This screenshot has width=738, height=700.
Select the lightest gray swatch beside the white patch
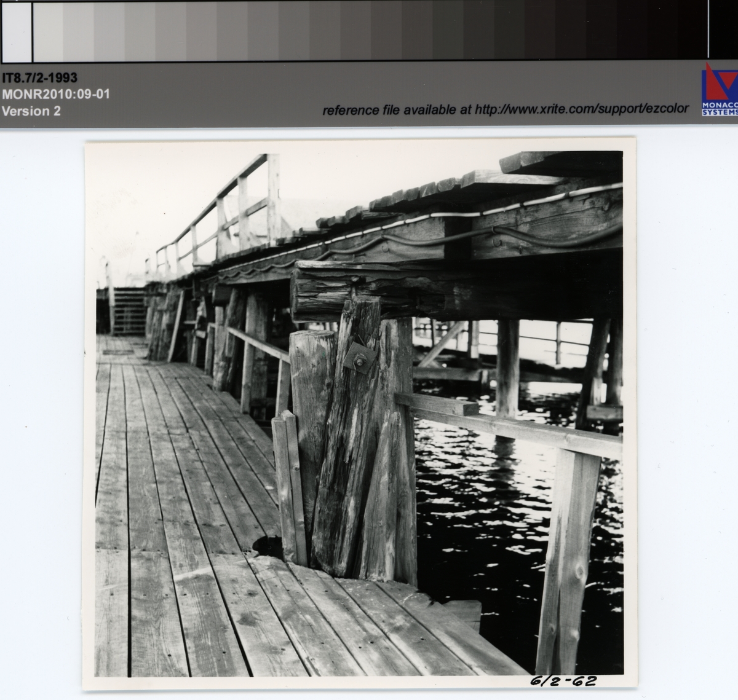pyautogui.click(x=47, y=30)
